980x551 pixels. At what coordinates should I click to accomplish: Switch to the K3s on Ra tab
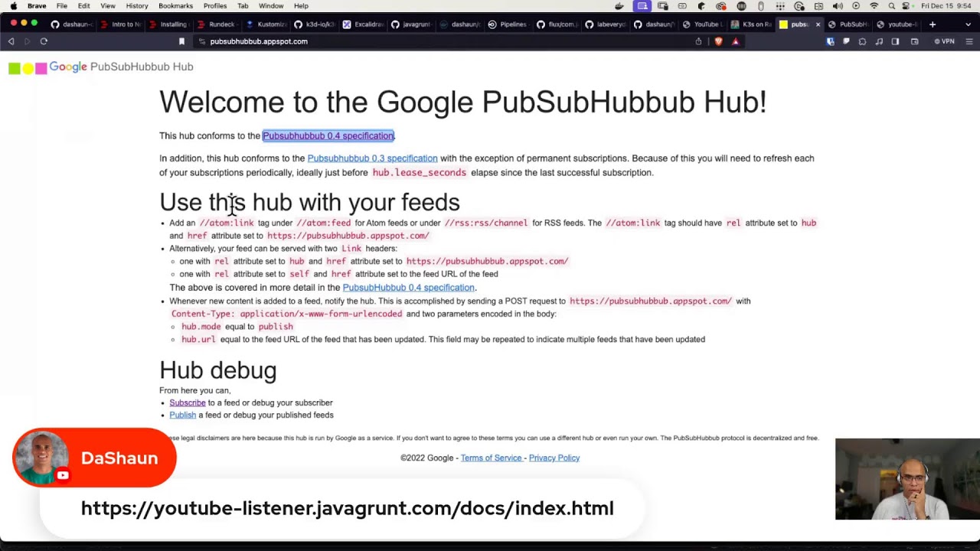tap(751, 24)
